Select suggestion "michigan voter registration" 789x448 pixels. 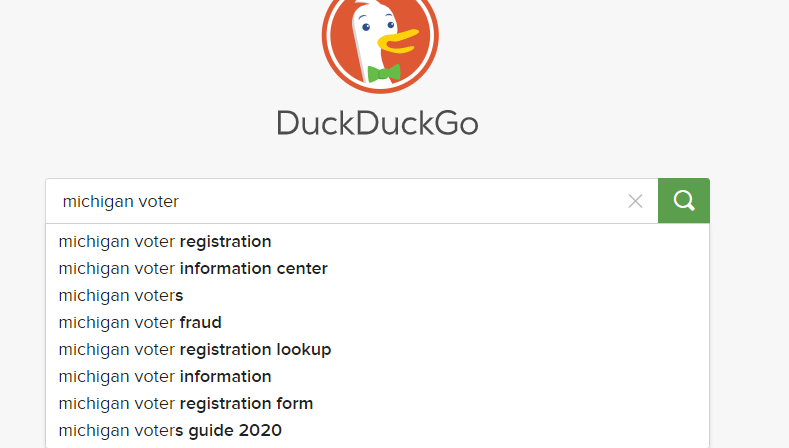coord(377,242)
